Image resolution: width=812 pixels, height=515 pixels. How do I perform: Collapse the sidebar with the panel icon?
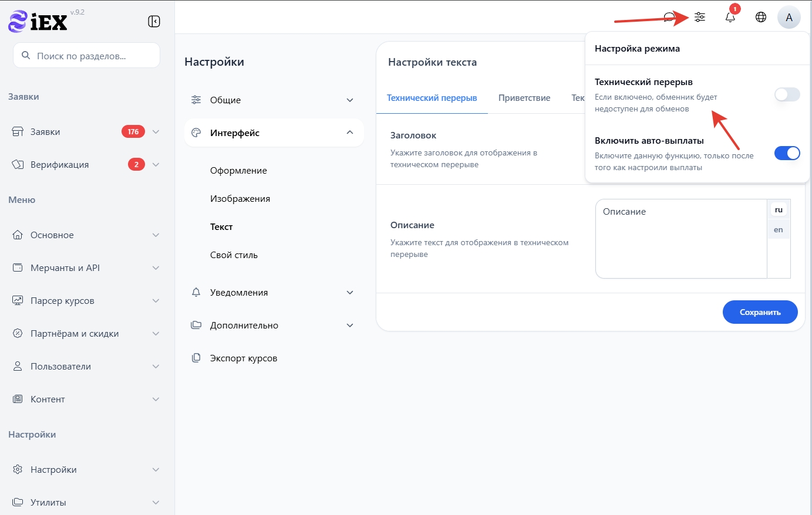[154, 22]
